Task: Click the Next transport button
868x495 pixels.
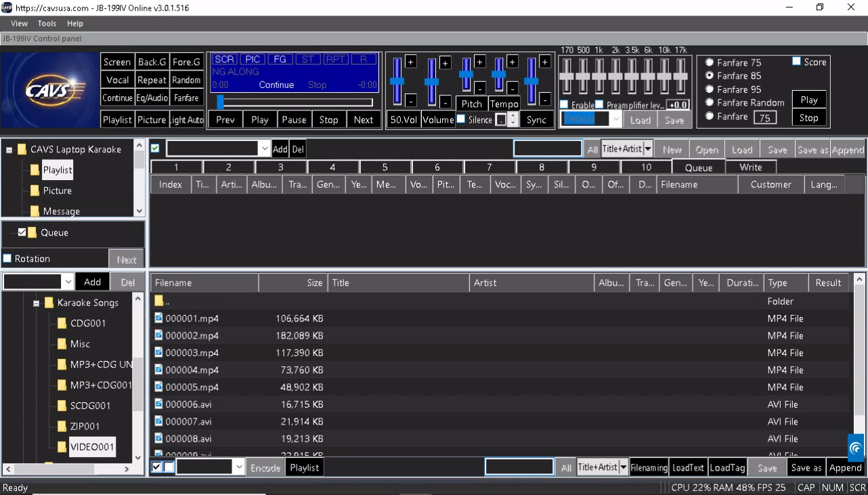Action: coord(364,120)
